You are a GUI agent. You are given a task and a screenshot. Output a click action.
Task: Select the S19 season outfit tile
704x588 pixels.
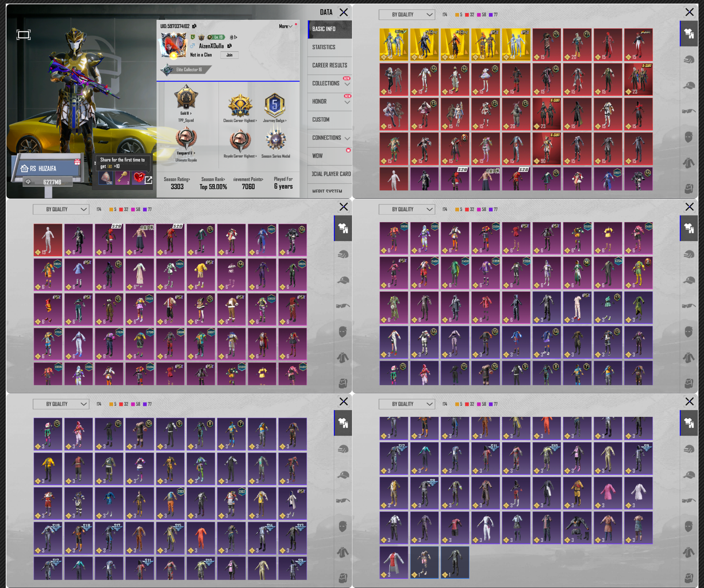coord(48,538)
